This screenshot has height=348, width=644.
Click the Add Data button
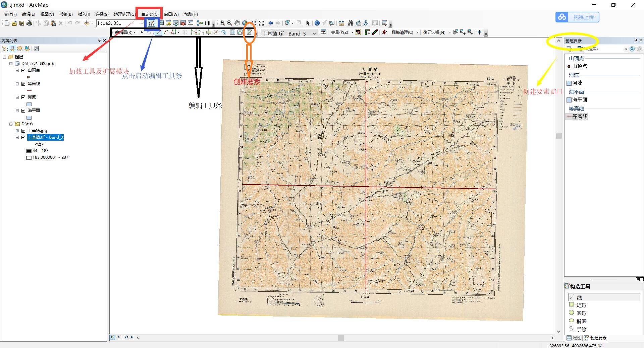(x=87, y=23)
